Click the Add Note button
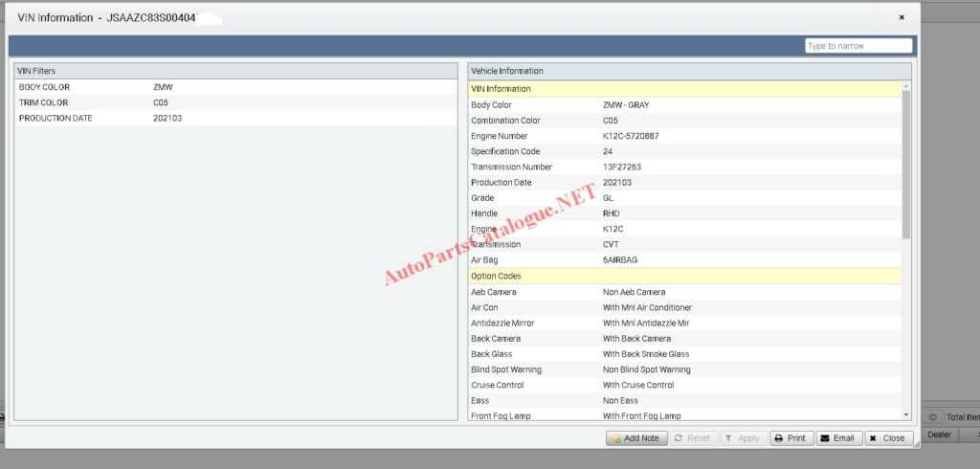The image size is (980, 469). 636,438
